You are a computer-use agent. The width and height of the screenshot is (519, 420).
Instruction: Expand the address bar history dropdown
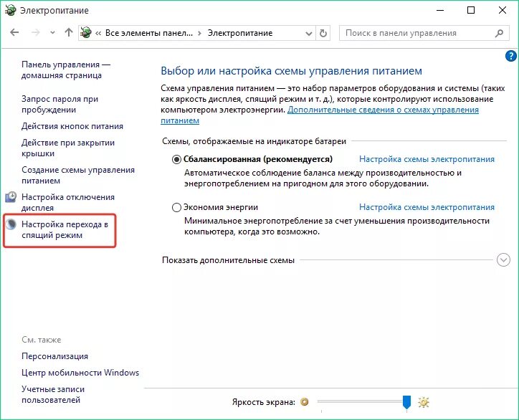(x=308, y=33)
